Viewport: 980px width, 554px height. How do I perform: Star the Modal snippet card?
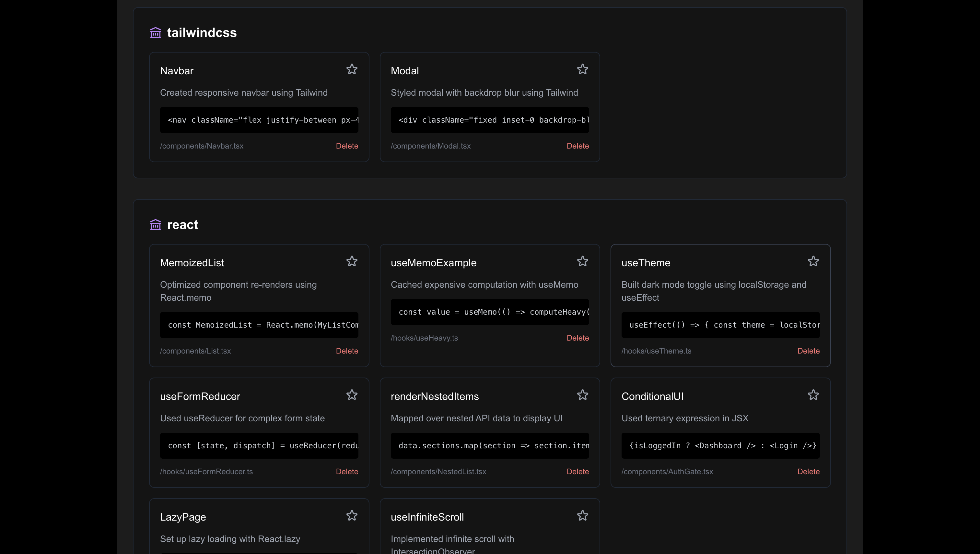(x=582, y=69)
